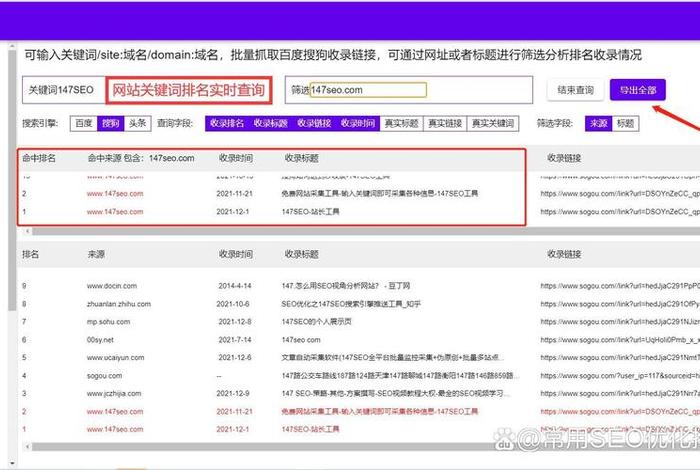Select the www.jczhijia.com source cell
The height and width of the screenshot is (470, 700).
point(114,394)
